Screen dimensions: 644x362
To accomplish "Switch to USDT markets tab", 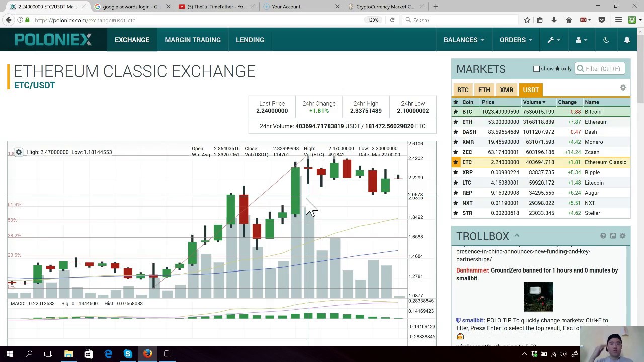I will [x=531, y=90].
